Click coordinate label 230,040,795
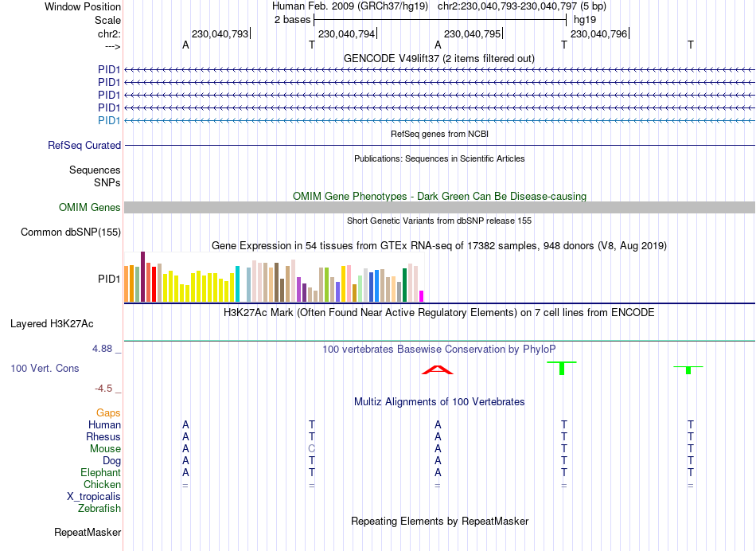Screen dimensions: 756x551 tap(472, 33)
